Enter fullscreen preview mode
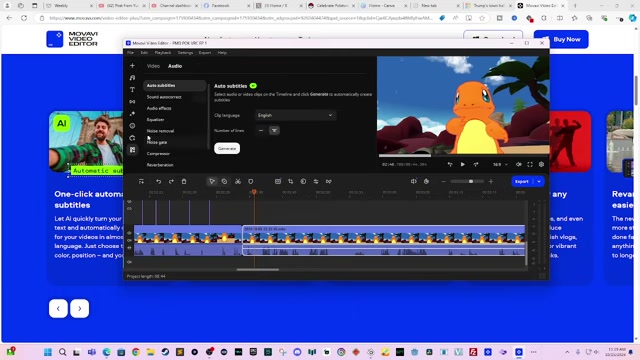 (x=530, y=164)
